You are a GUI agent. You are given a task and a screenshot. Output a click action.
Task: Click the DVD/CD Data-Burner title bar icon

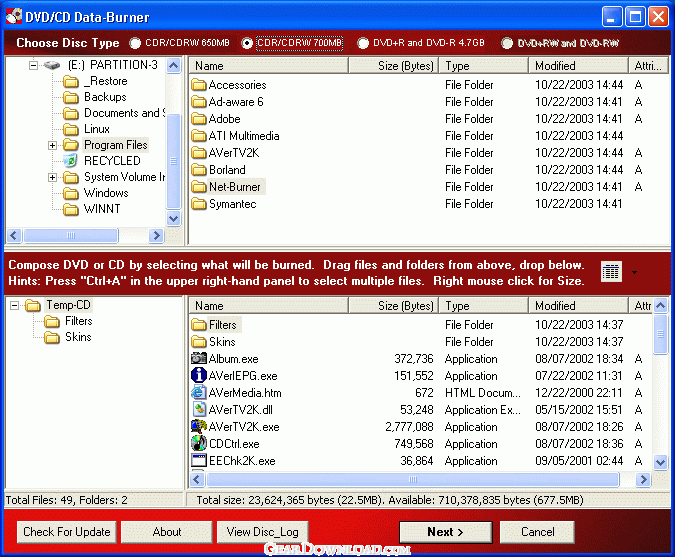pos(14,16)
